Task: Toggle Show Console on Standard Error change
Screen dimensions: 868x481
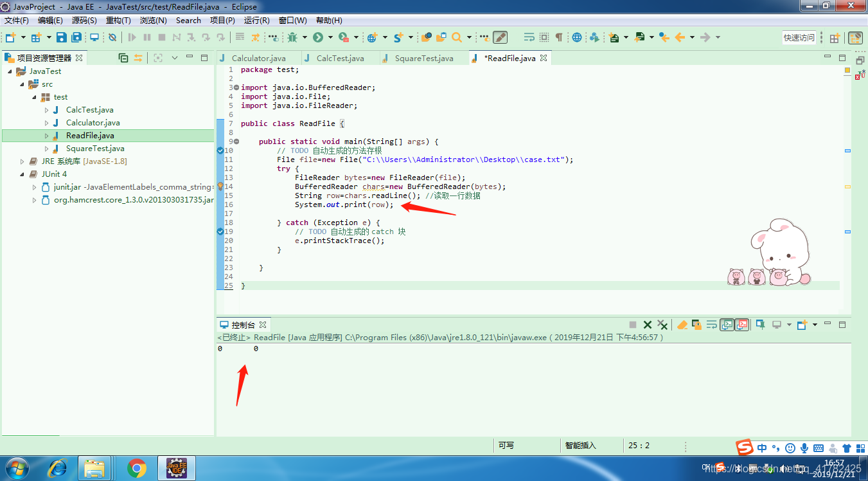Action: [x=743, y=325]
